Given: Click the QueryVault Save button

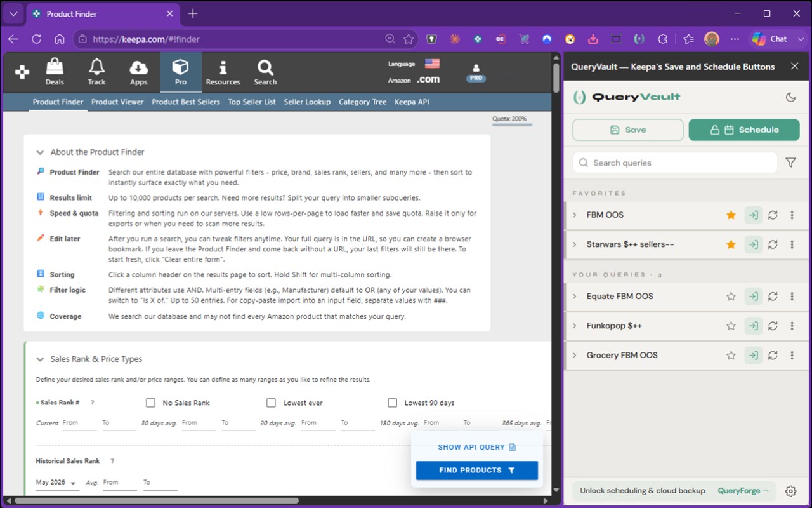Looking at the screenshot, I should [628, 130].
